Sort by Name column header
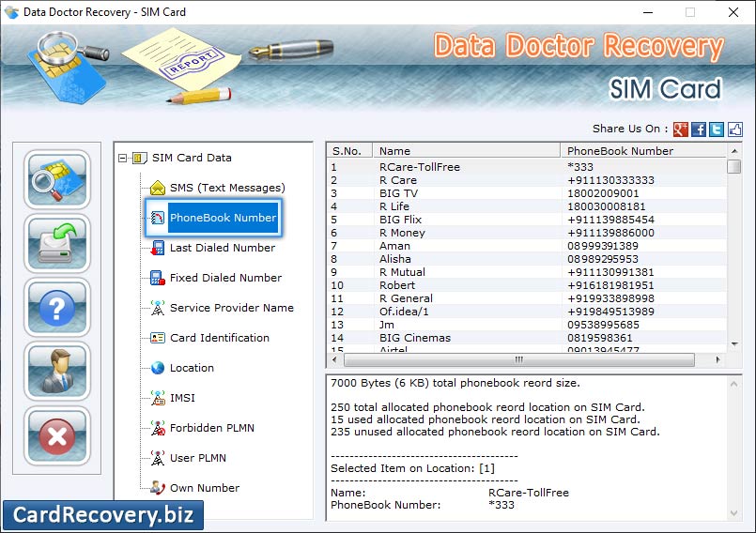This screenshot has width=756, height=533. point(466,151)
